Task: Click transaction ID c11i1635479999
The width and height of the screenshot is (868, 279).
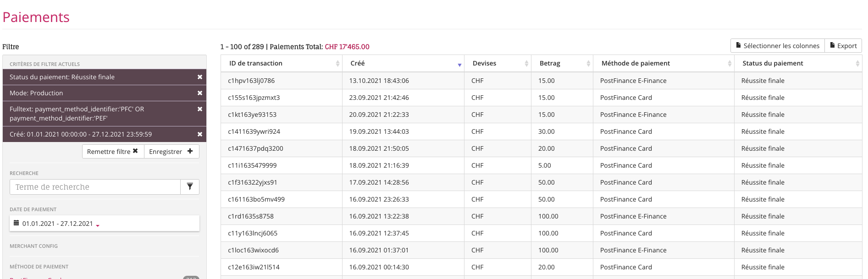Action: tap(252, 165)
